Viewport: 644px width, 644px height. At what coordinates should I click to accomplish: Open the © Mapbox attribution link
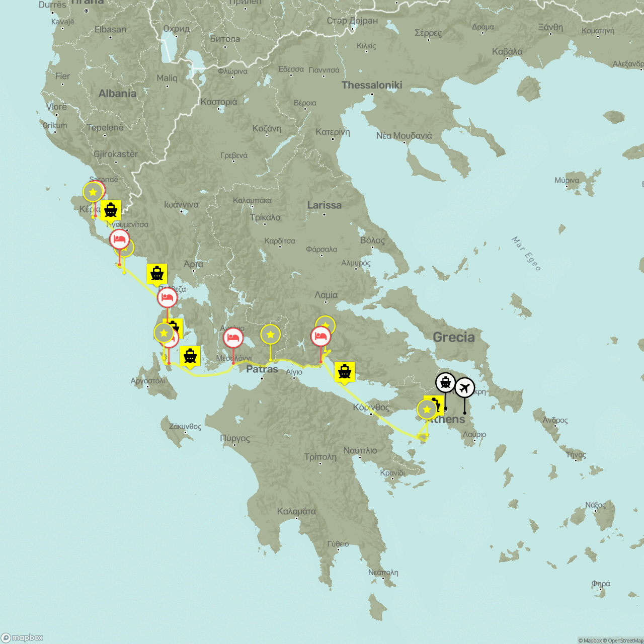(590, 640)
